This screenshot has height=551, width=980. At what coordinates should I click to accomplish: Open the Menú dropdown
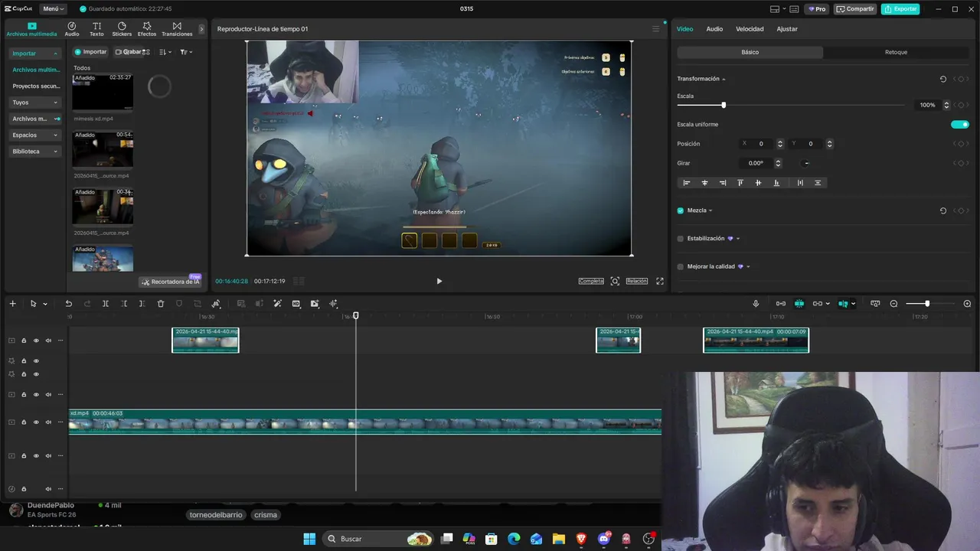53,9
